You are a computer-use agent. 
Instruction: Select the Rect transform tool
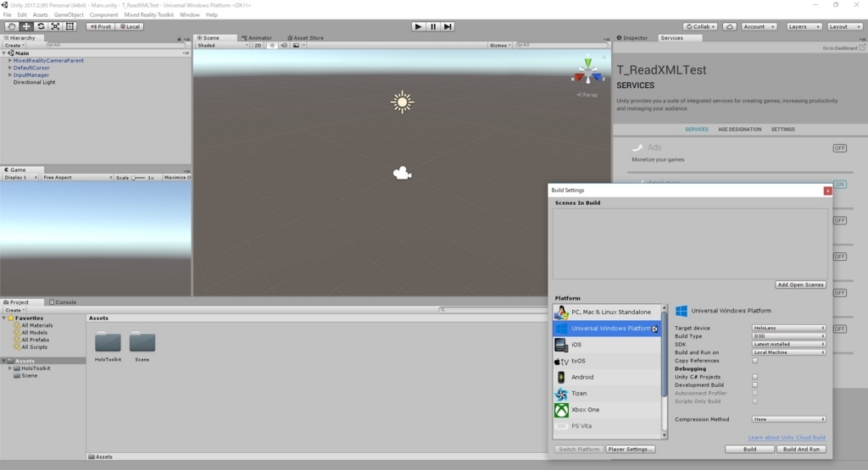[70, 26]
